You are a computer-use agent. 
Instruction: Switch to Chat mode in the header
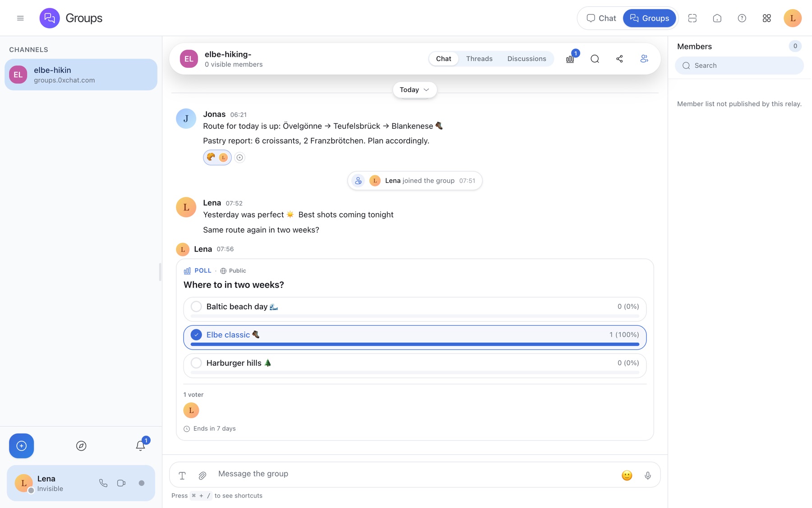coord(601,18)
